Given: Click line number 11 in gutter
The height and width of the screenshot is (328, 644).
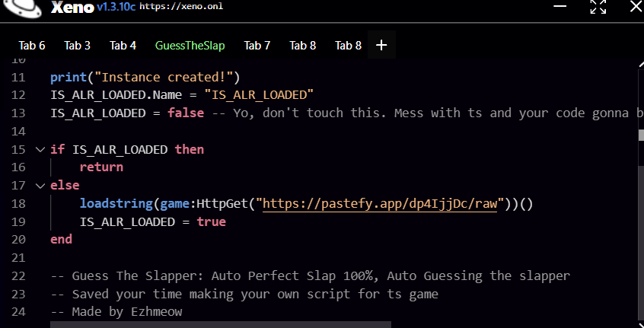Looking at the screenshot, I should [18, 77].
